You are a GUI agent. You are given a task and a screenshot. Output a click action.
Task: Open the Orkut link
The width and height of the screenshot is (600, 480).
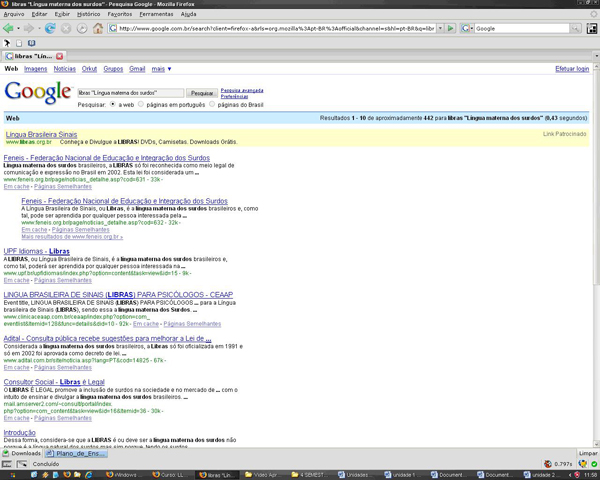coord(89,69)
